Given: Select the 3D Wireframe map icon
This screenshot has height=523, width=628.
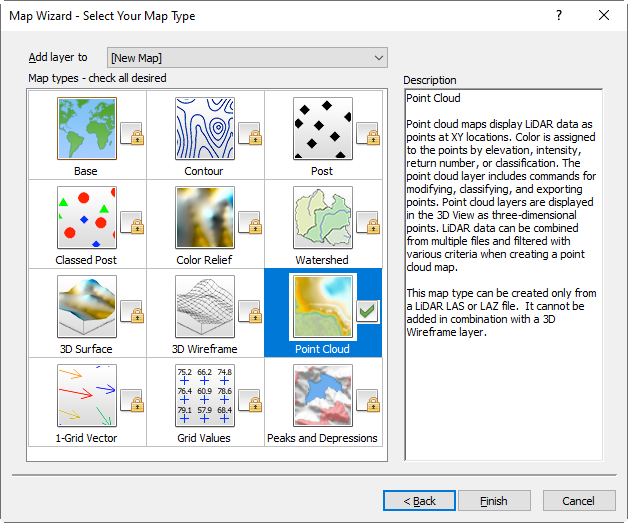Looking at the screenshot, I should pyautogui.click(x=204, y=307).
